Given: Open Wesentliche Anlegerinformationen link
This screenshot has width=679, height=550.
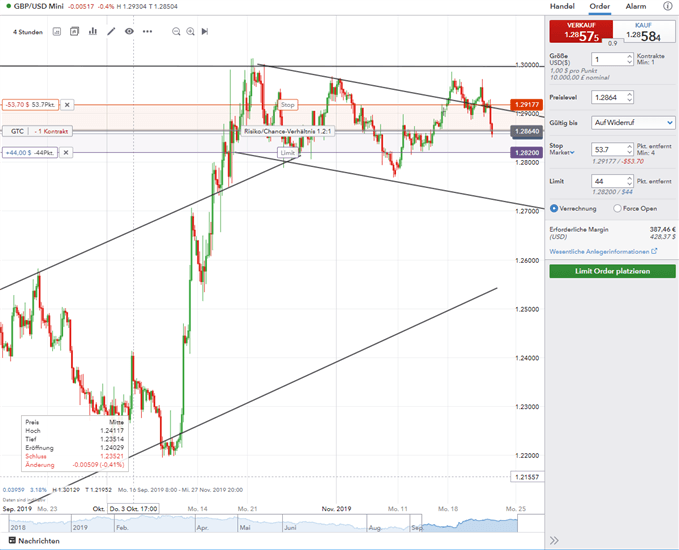Looking at the screenshot, I should click(x=599, y=251).
